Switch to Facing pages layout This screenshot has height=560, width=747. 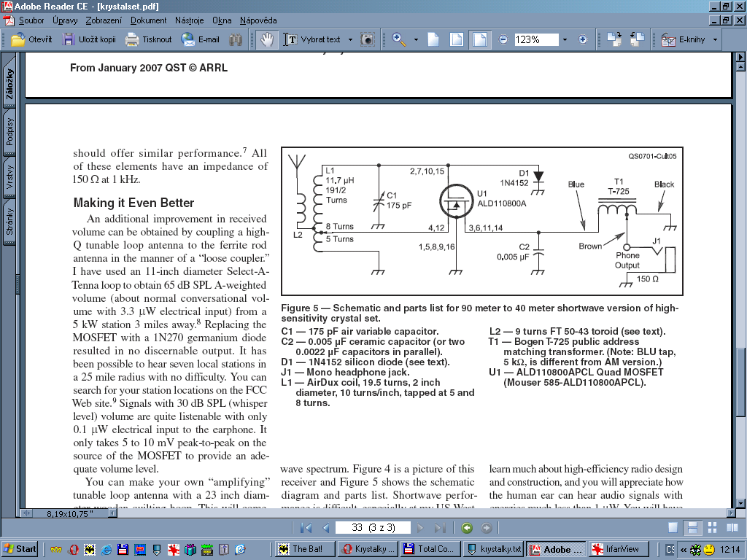732,528
